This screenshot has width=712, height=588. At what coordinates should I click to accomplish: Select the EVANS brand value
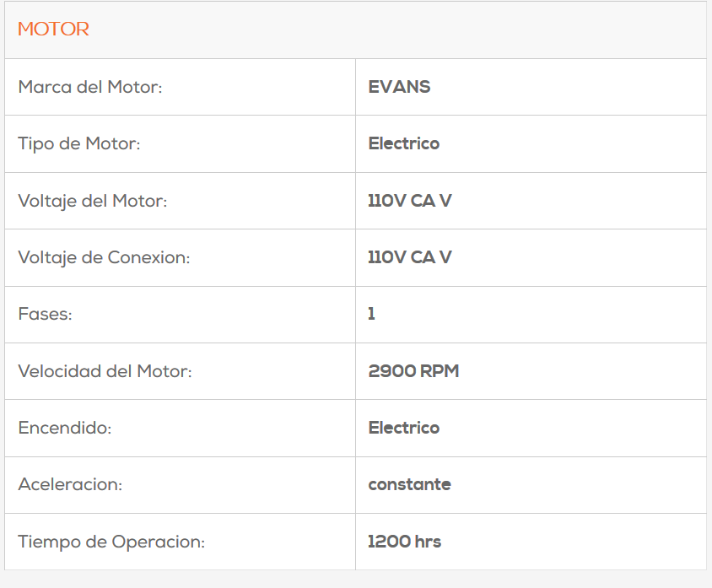tap(399, 87)
